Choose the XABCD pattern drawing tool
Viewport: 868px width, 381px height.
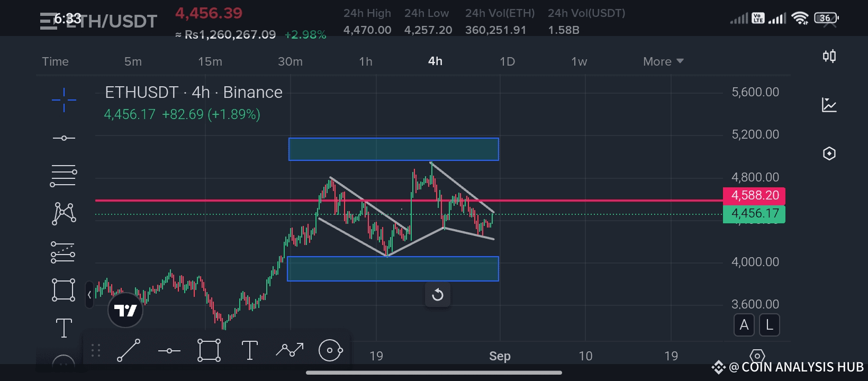(x=64, y=214)
